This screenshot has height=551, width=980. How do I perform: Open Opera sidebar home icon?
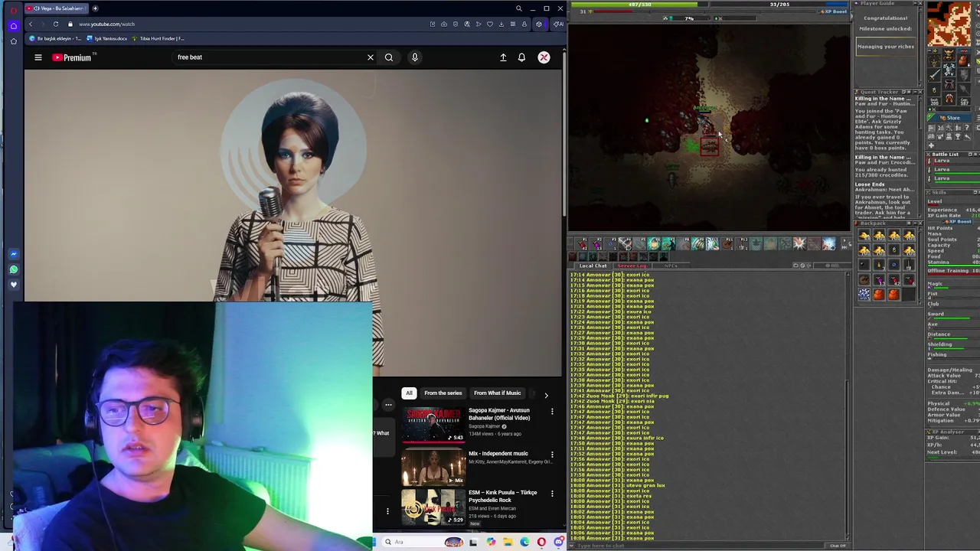pyautogui.click(x=13, y=25)
